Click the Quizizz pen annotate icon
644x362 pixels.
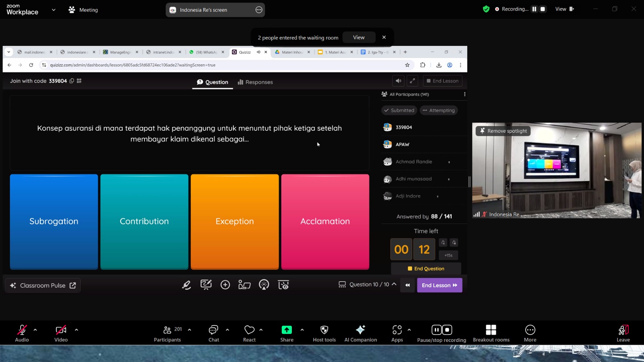click(x=186, y=285)
